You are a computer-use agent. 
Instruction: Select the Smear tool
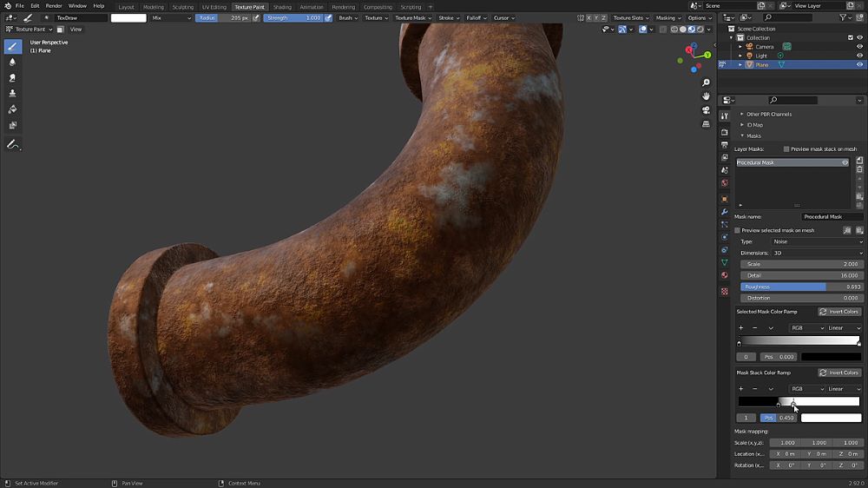coord(12,78)
